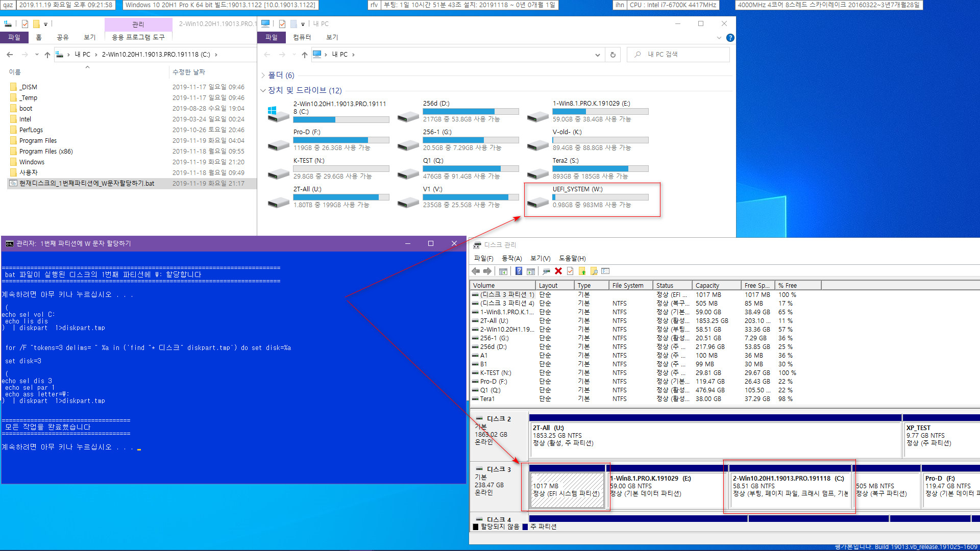Screen dimensions: 980x551
Task: Open 홈 tab in C: Explorer ribbon
Action: [x=38, y=37]
